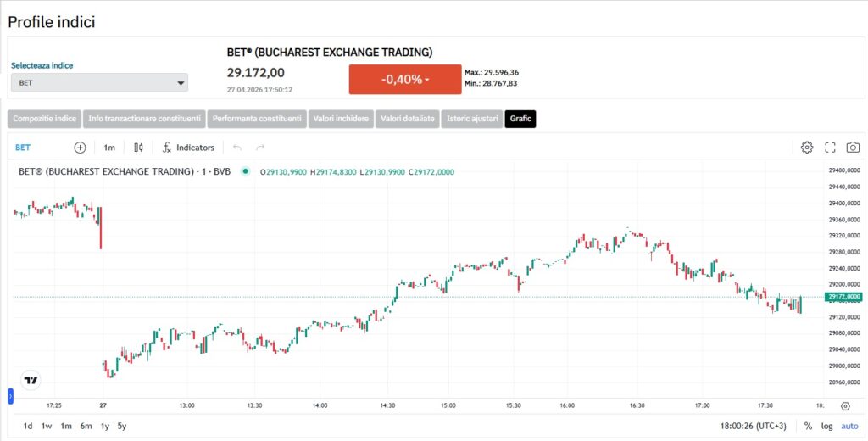Open the candlestick chart style picker
Image resolution: width=868 pixels, height=441 pixels.
click(138, 148)
